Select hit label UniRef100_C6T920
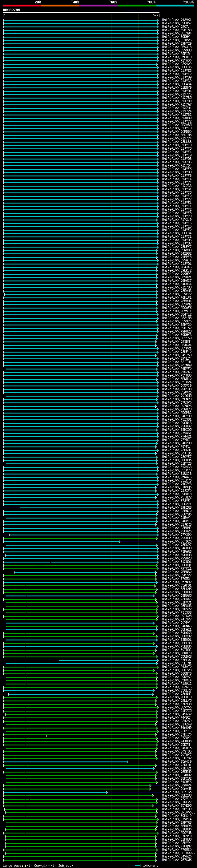This screenshot has height=868, width=197. pyautogui.click(x=176, y=542)
